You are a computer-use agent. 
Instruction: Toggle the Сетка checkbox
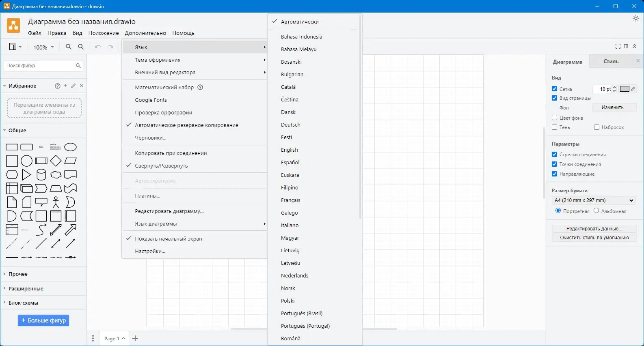tap(554, 89)
